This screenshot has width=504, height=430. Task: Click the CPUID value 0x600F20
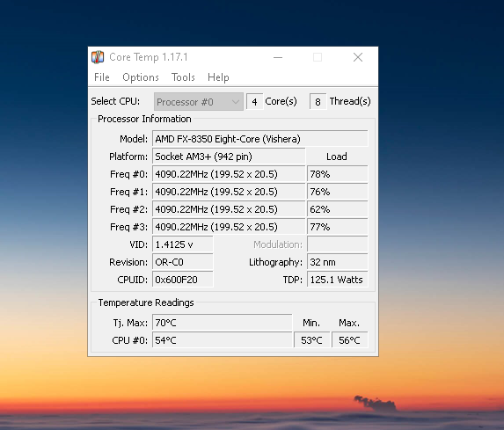tap(183, 280)
